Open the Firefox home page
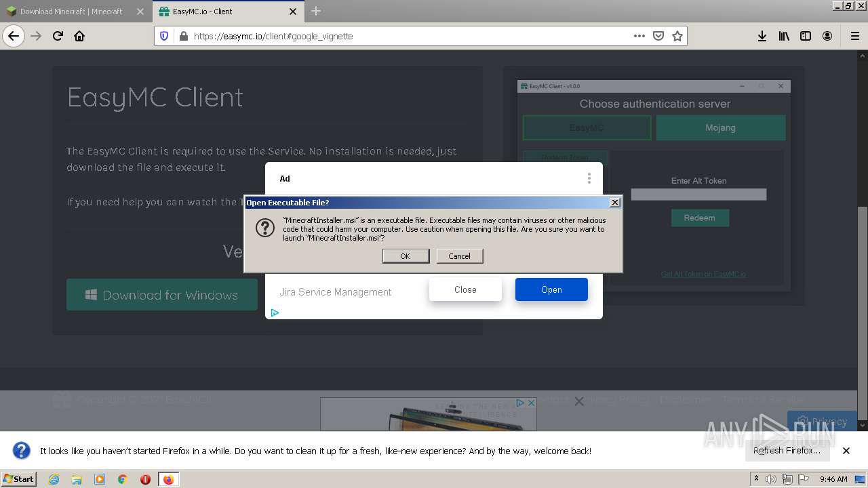This screenshot has width=868, height=488. click(79, 36)
